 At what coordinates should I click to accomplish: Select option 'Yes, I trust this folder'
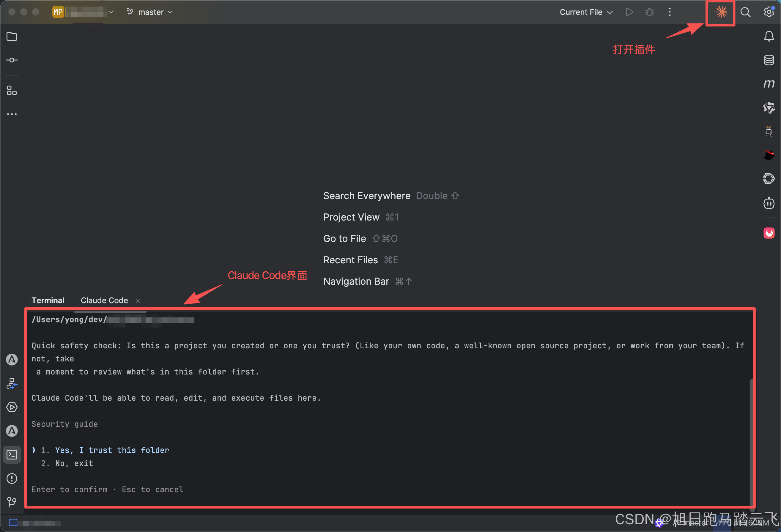click(112, 450)
